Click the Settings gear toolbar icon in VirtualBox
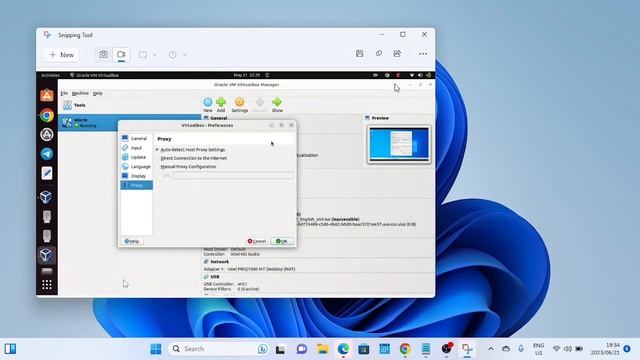640x360 pixels. tap(240, 105)
